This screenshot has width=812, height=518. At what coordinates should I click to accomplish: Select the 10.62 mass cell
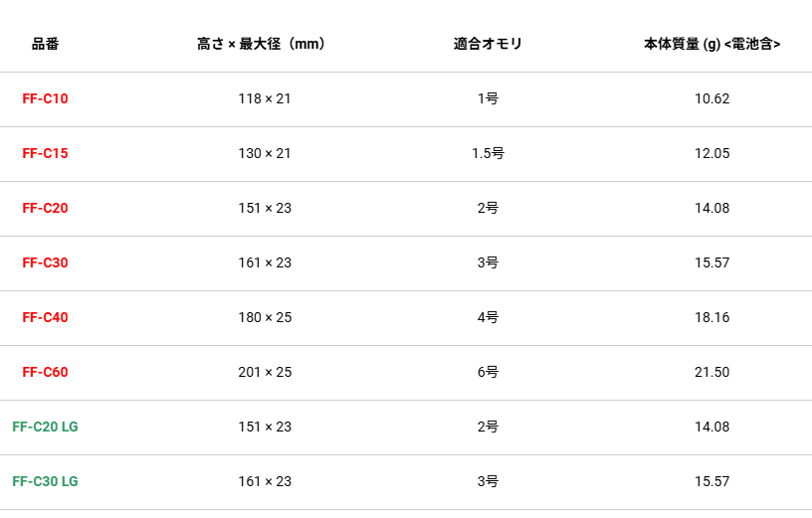[x=712, y=98]
